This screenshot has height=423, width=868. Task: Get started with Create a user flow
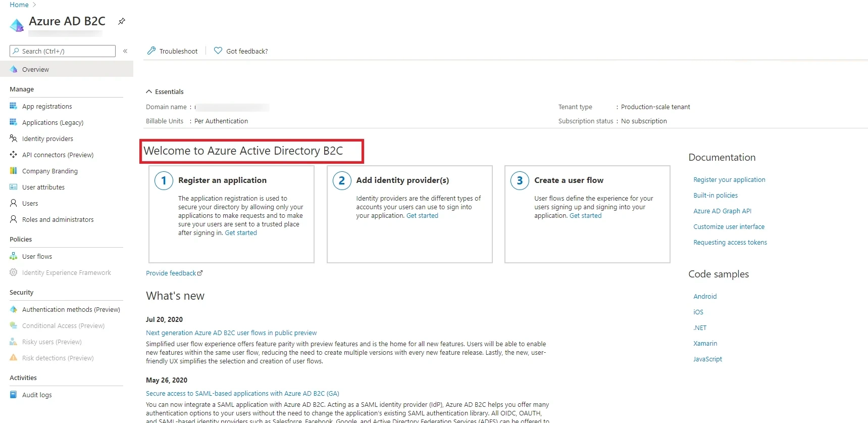pyautogui.click(x=585, y=215)
